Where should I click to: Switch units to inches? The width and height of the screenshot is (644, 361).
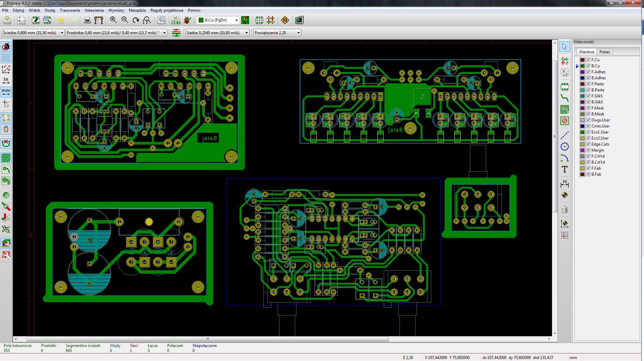[6, 80]
